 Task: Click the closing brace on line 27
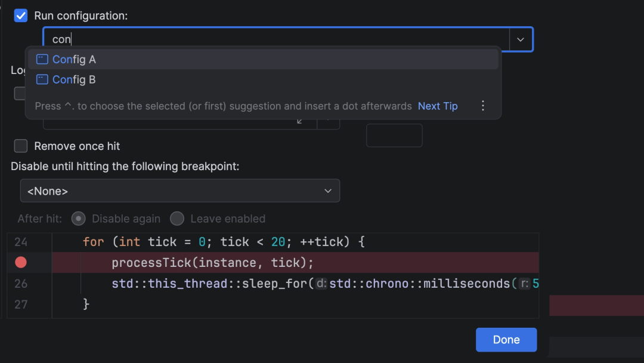(86, 304)
